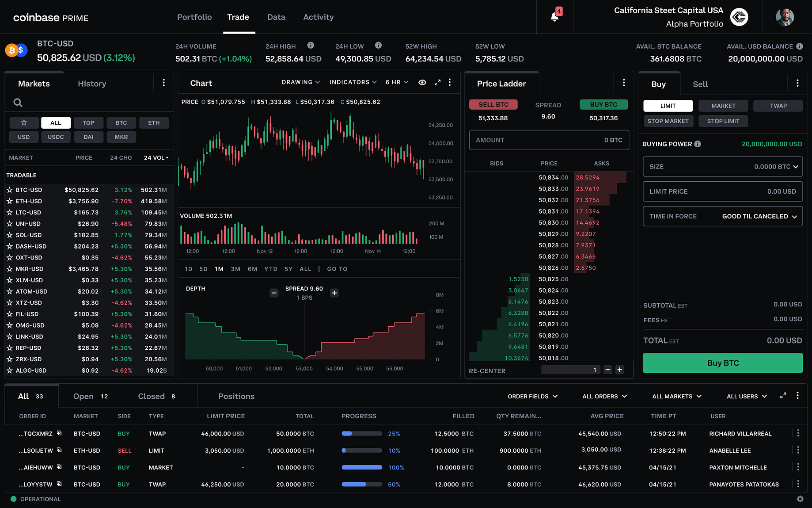812x508 pixels.
Task: Increase depth spread with the plus stepper
Action: (x=334, y=293)
